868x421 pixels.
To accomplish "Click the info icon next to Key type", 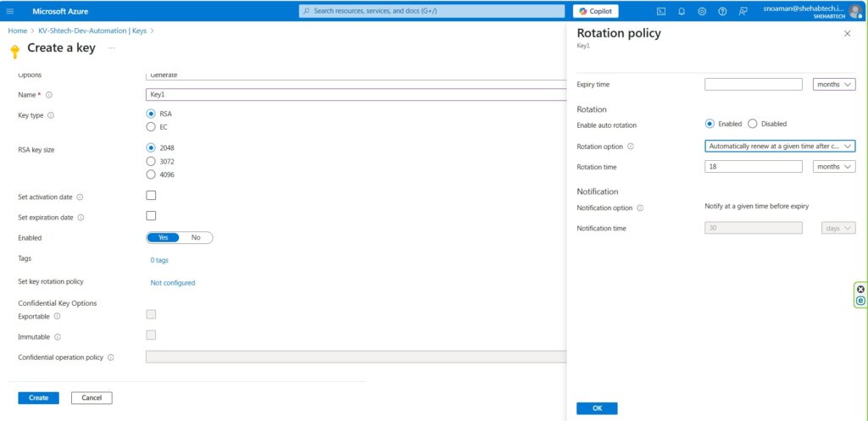I will (51, 115).
